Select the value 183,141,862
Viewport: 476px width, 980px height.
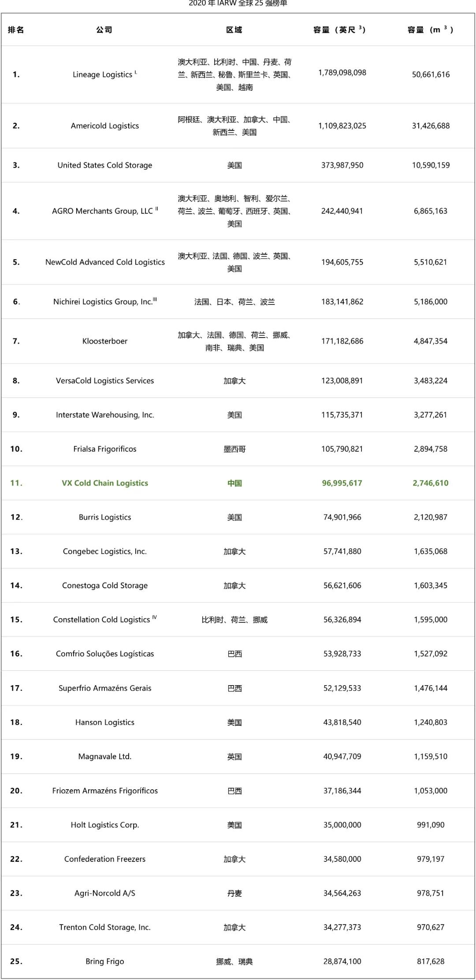click(x=342, y=302)
